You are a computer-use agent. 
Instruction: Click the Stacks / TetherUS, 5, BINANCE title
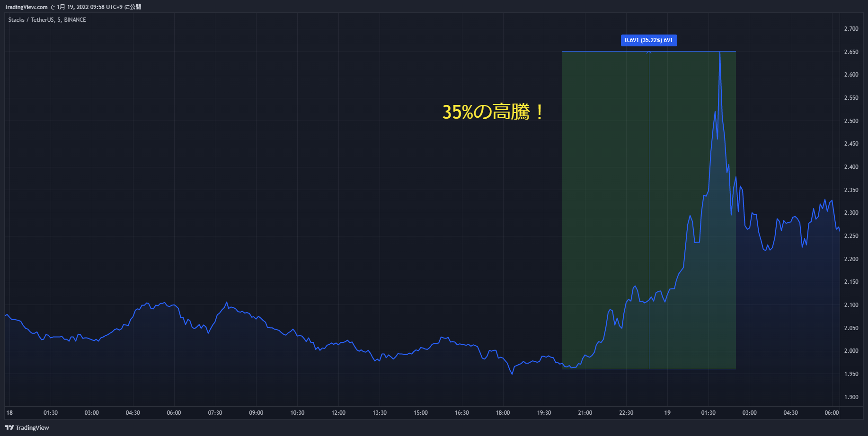(x=47, y=20)
